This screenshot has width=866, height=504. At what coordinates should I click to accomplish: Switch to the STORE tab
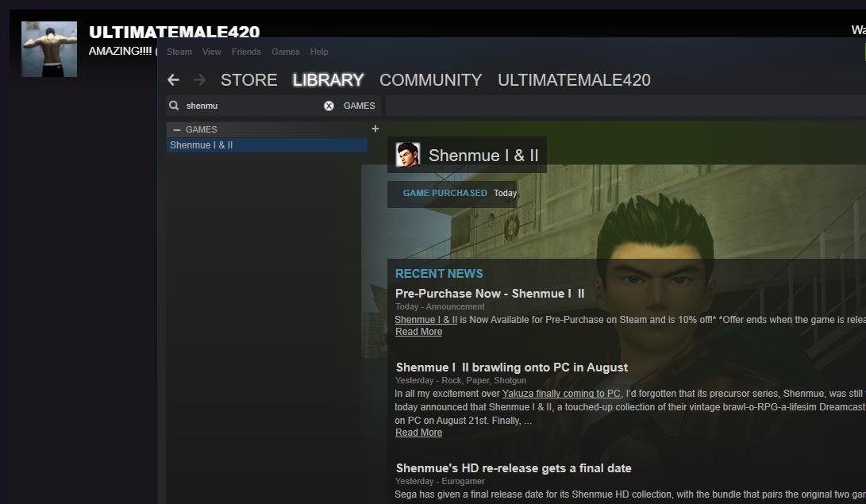point(248,80)
